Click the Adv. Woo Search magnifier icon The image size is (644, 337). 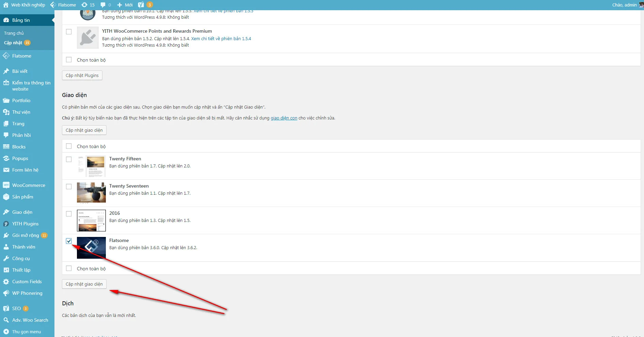pyautogui.click(x=6, y=320)
